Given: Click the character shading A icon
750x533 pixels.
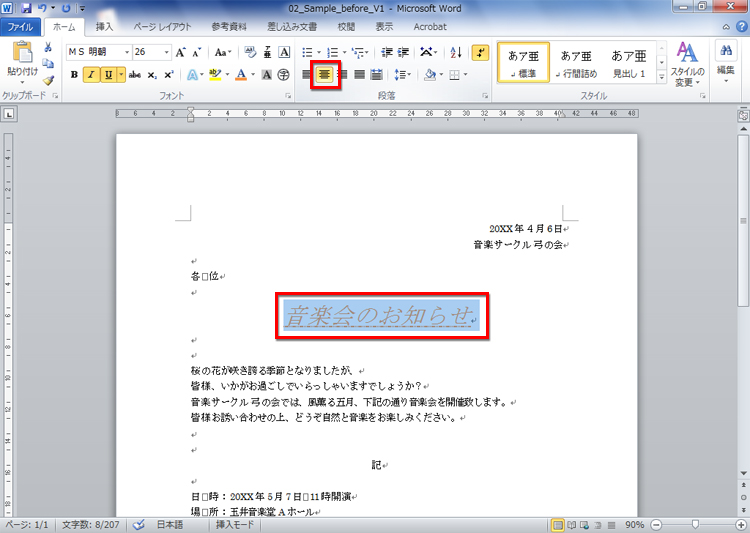Looking at the screenshot, I should click(267, 75).
